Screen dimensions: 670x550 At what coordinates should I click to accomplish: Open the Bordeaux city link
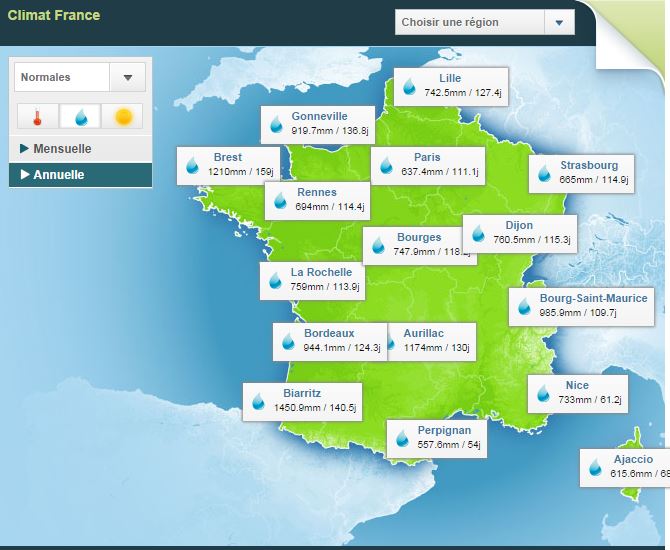tap(329, 333)
